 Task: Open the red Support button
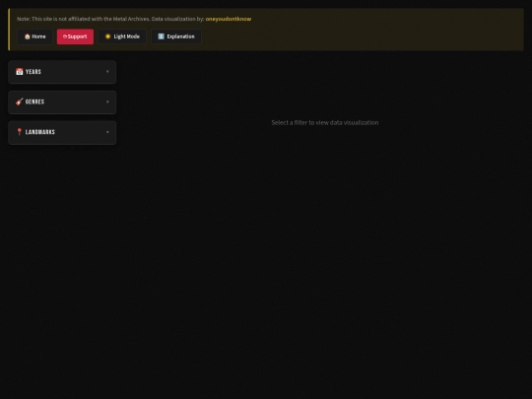click(x=75, y=36)
